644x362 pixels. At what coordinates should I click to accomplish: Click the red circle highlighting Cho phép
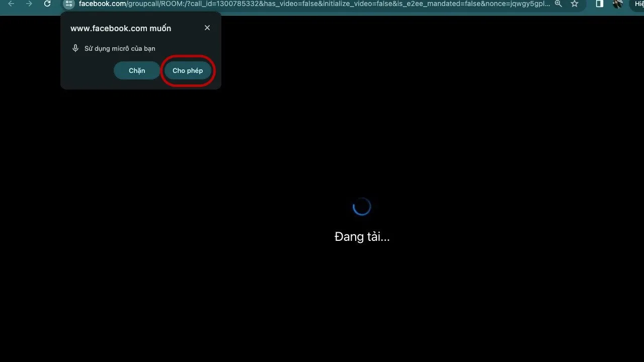coord(188,70)
